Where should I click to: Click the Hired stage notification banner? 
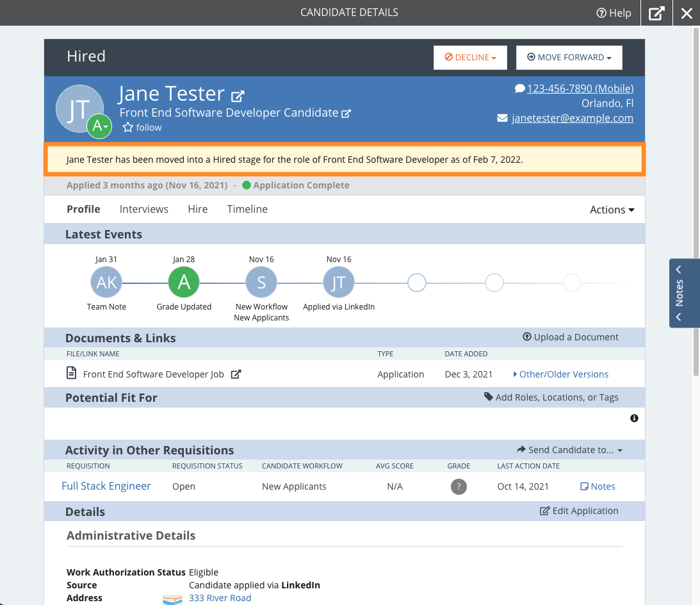click(344, 160)
